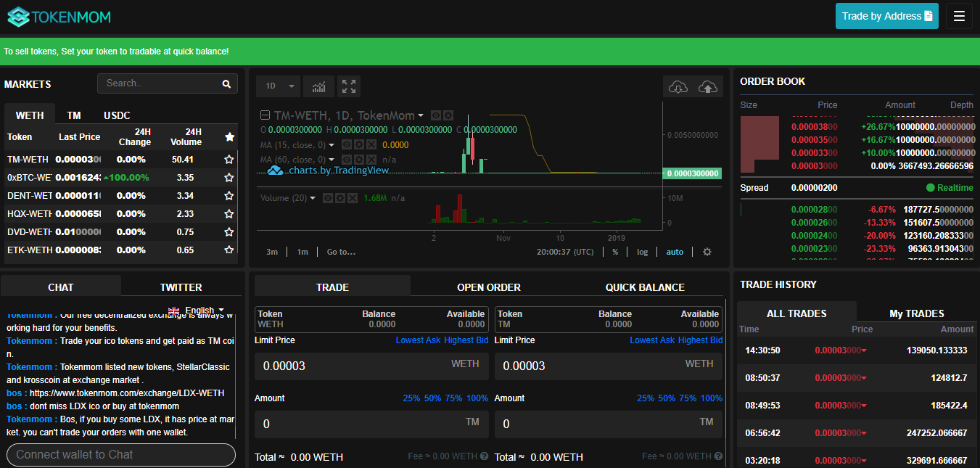Open MA 60 indicator settings gear
The image size is (980, 468).
[359, 160]
